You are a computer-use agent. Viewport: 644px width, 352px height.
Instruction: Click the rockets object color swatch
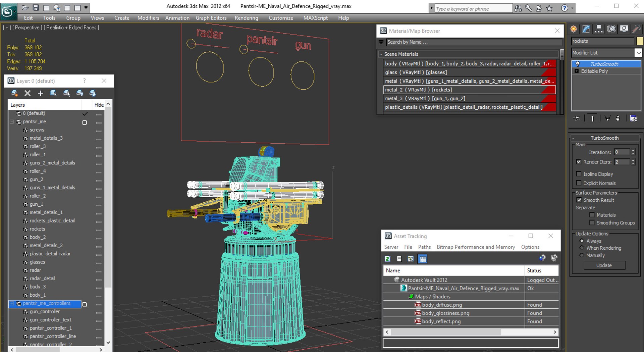click(640, 41)
